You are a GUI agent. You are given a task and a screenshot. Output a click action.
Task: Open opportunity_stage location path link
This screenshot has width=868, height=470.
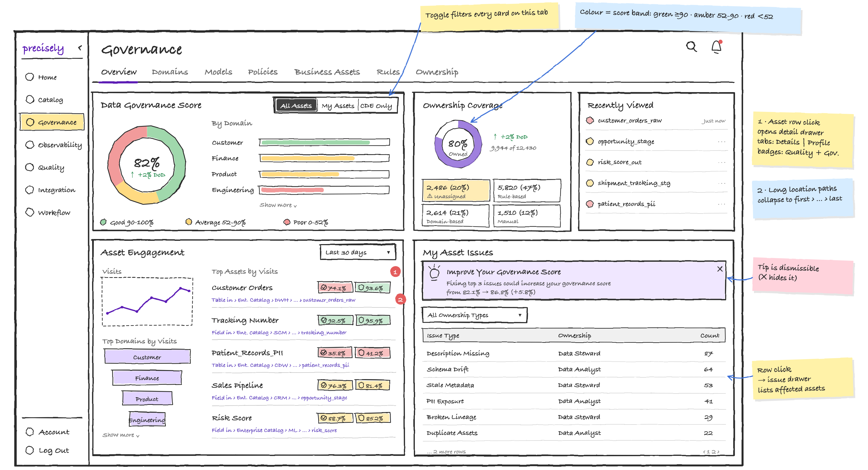click(x=279, y=398)
